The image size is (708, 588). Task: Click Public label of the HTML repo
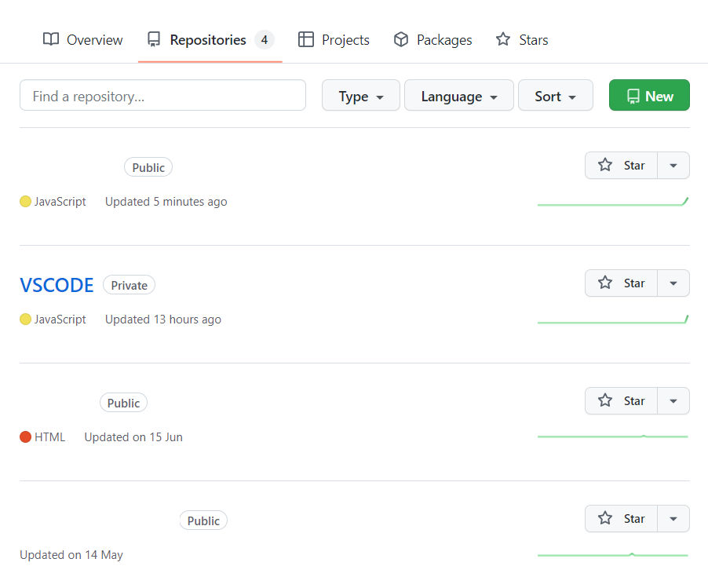click(x=123, y=403)
